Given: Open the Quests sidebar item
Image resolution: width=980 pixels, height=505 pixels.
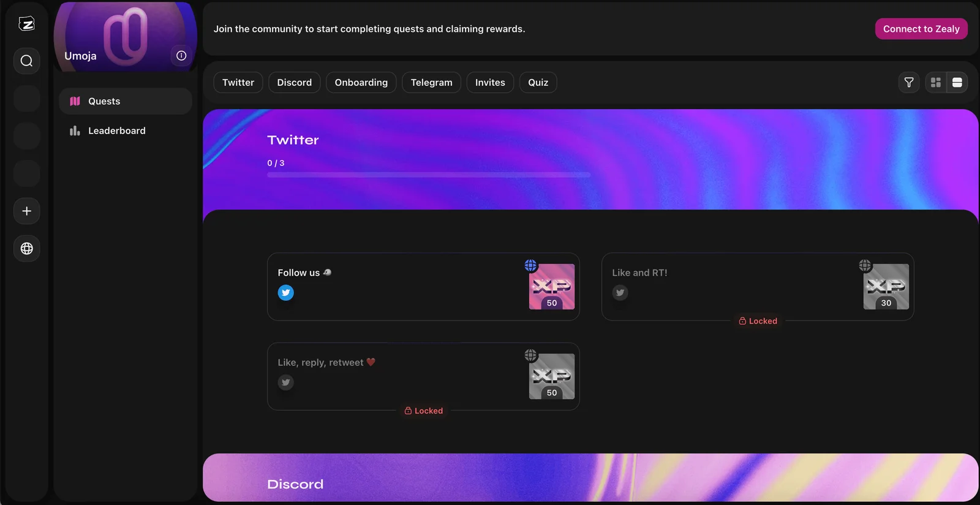Looking at the screenshot, I should click(x=126, y=101).
